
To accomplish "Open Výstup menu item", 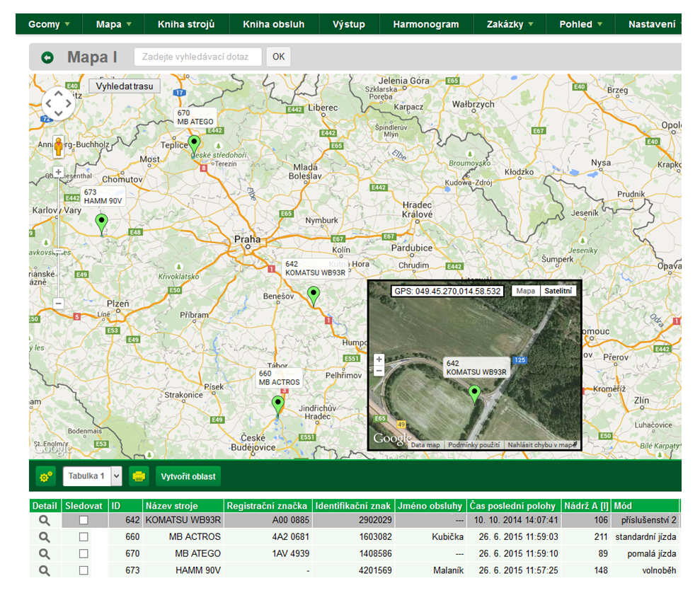I will pyautogui.click(x=349, y=24).
